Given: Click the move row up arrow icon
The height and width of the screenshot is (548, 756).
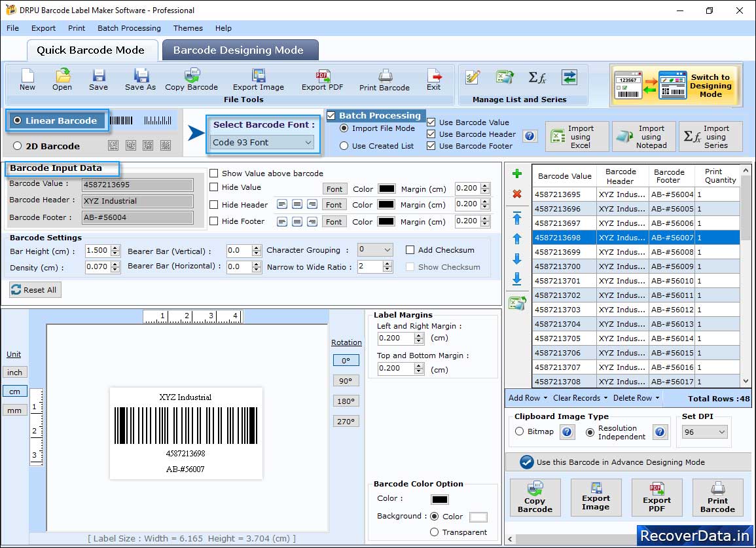Looking at the screenshot, I should click(x=517, y=239).
